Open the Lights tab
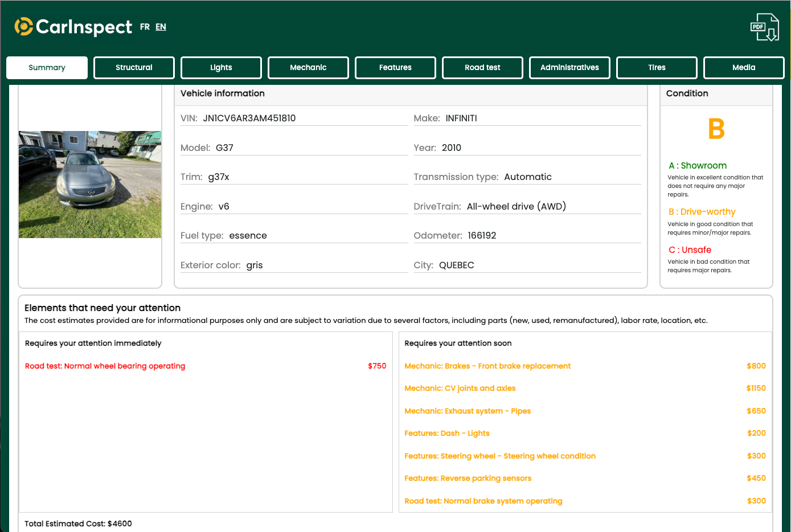The height and width of the screenshot is (532, 791). (221, 67)
